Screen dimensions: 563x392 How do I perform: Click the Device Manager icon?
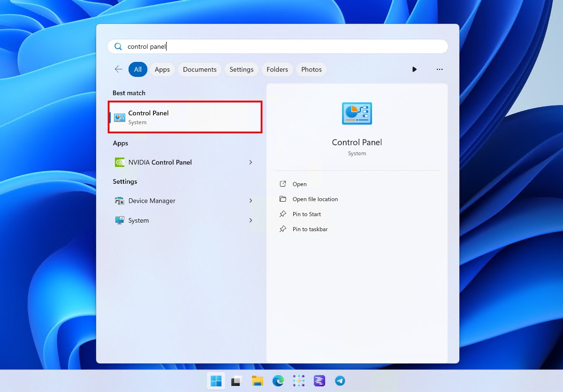point(120,201)
